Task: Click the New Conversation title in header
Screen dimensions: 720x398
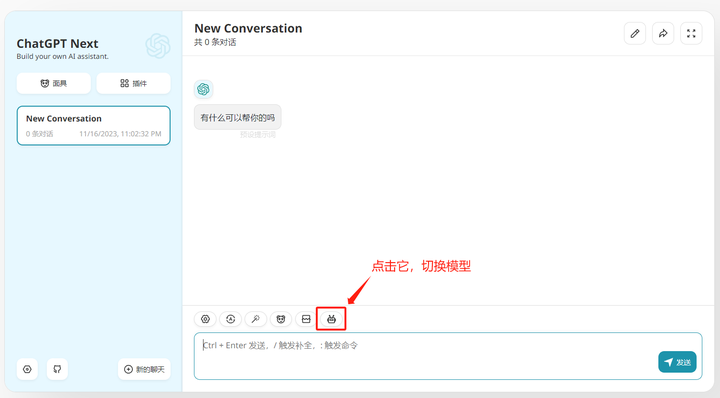Action: pyautogui.click(x=248, y=28)
